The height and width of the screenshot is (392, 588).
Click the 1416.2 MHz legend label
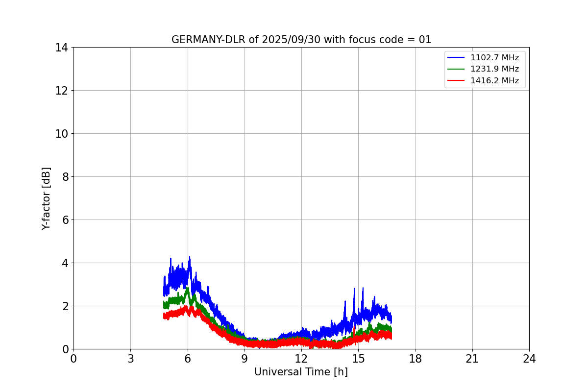click(494, 81)
